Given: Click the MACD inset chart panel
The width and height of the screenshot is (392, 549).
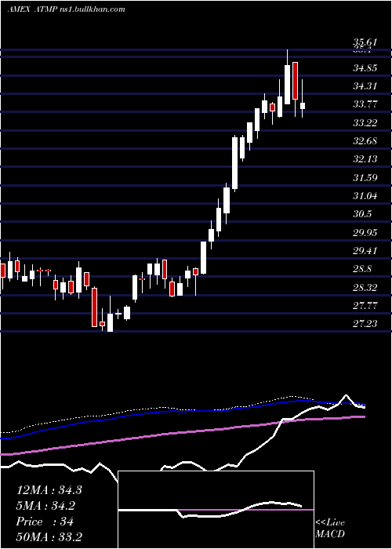Looking at the screenshot, I should 216,510.
